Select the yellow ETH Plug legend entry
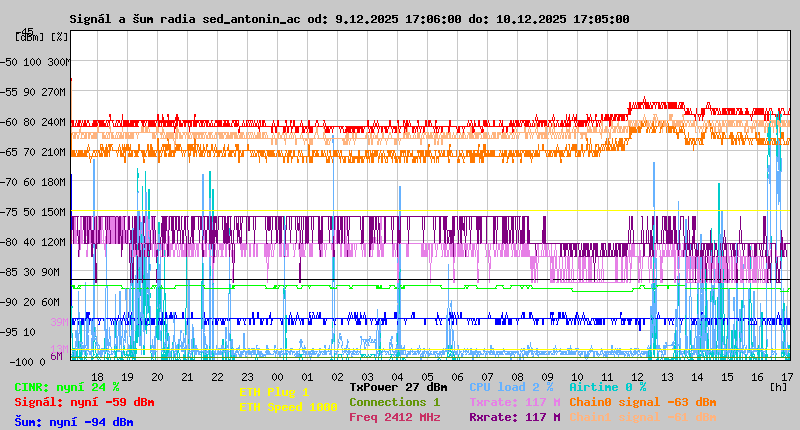The height and width of the screenshot is (430, 800). coord(274,392)
